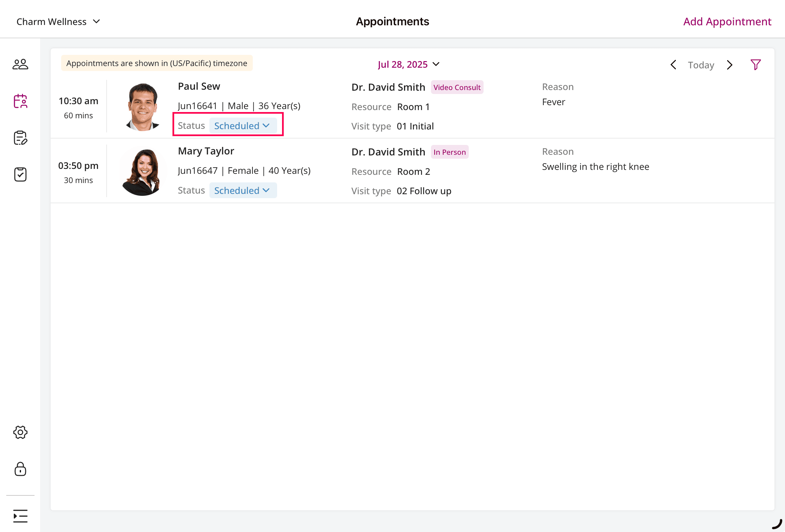Navigate to the previous day with left chevron

(x=673, y=65)
